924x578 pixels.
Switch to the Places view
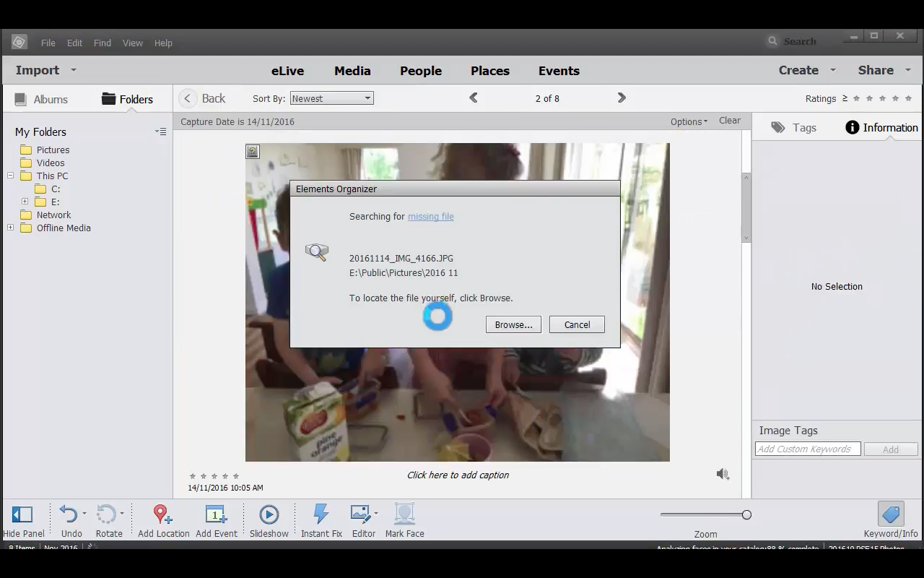[490, 71]
